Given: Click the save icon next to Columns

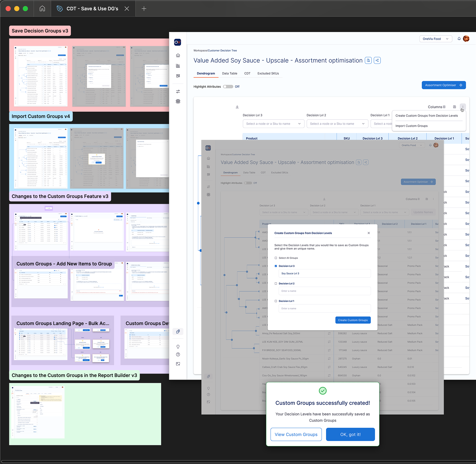Looking at the screenshot, I should tap(454, 107).
